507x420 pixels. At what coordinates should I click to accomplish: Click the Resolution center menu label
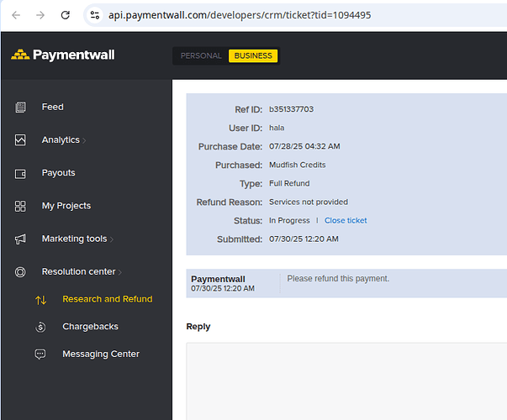coord(78,271)
